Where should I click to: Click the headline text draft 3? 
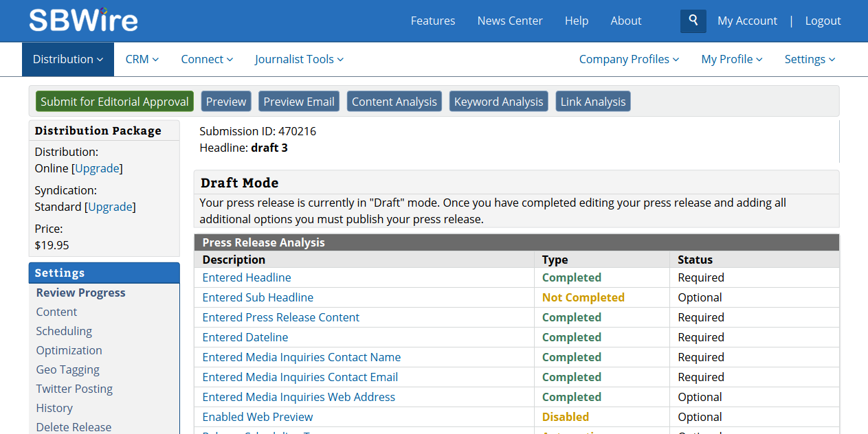(x=269, y=148)
